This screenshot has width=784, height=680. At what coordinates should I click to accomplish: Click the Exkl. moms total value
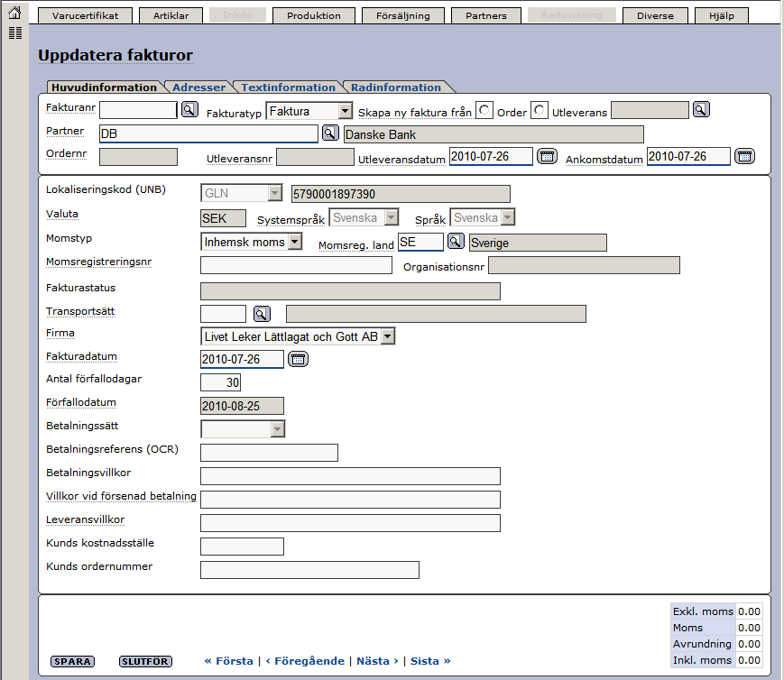coord(749,611)
